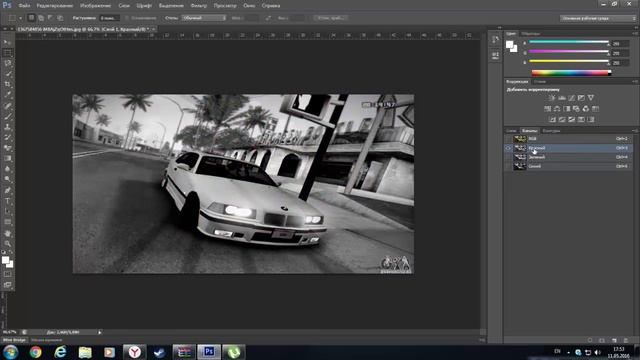Open the Изображение menu
The height and width of the screenshot is (360, 640).
point(96,6)
